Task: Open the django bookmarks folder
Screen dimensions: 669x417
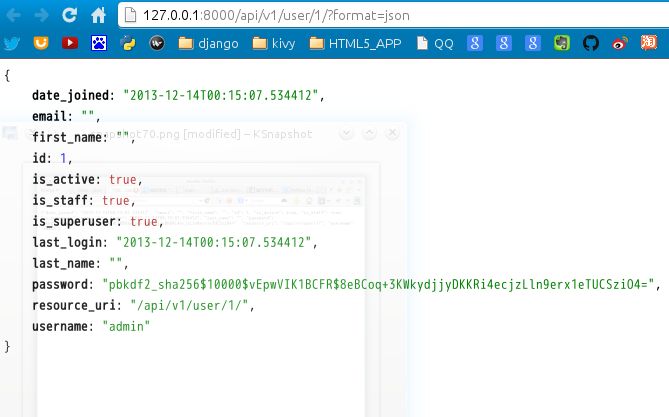Action: (209, 43)
